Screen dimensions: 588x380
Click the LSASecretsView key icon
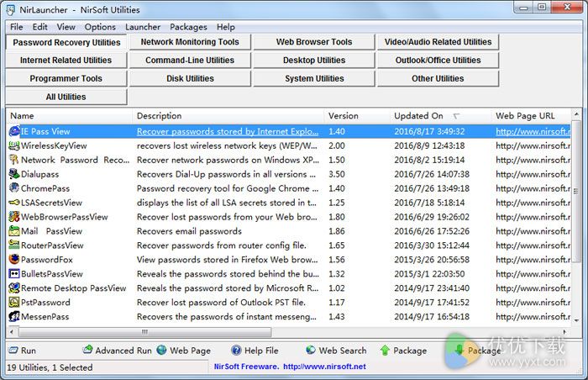(x=14, y=203)
